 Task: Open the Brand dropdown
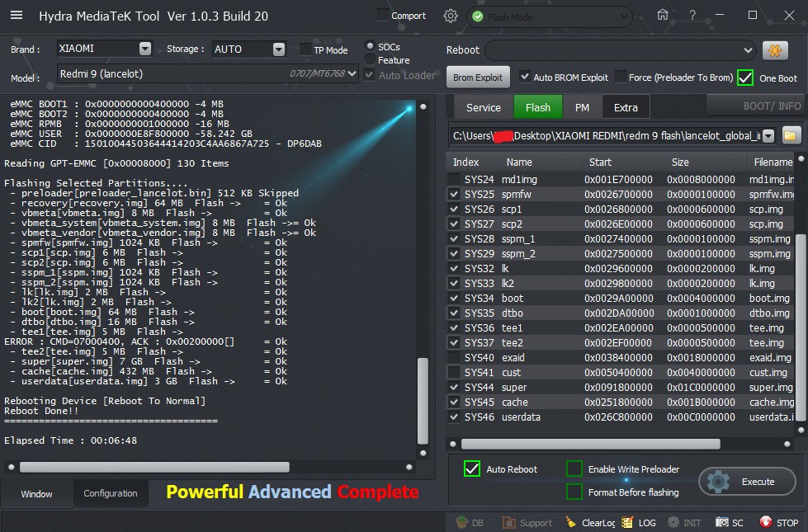click(145, 49)
